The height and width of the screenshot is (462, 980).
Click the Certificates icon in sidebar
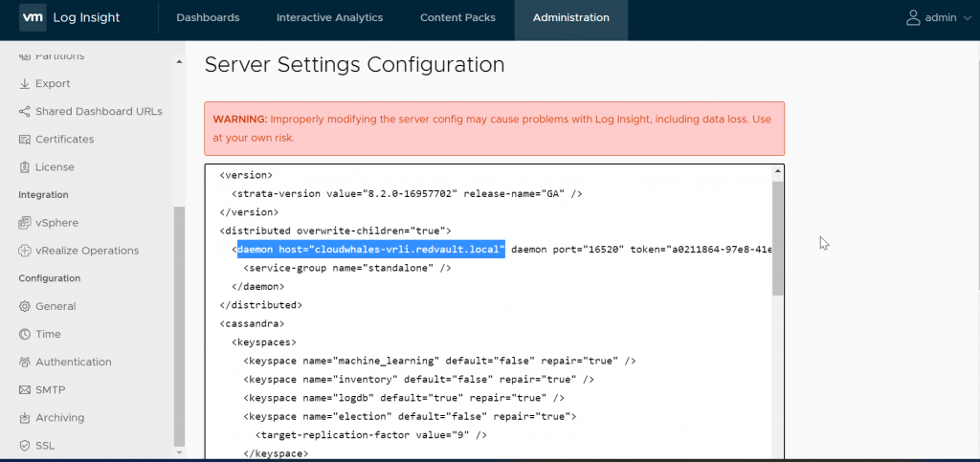click(25, 140)
